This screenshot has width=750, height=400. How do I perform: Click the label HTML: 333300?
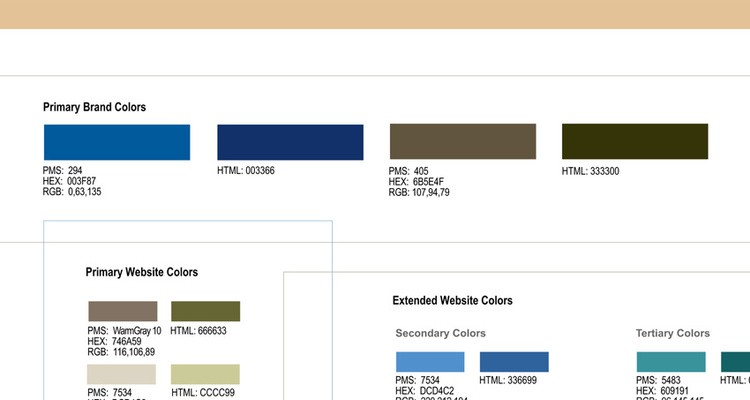590,171
